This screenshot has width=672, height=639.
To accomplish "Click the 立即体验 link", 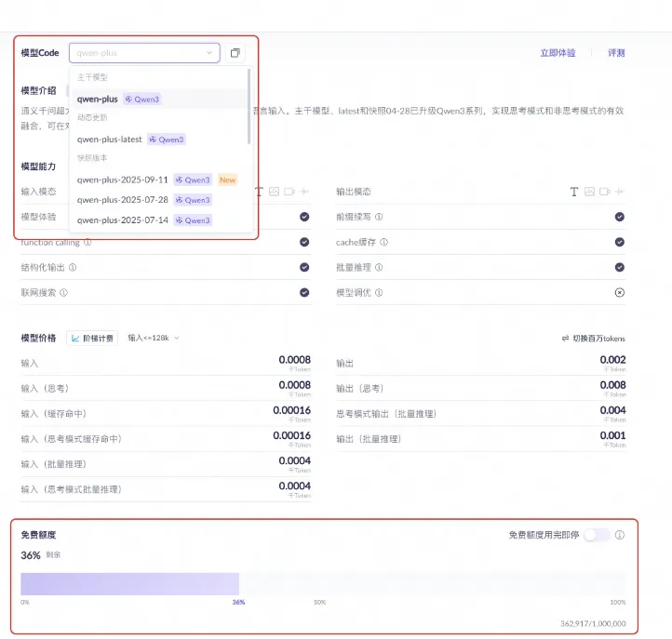I will point(558,53).
